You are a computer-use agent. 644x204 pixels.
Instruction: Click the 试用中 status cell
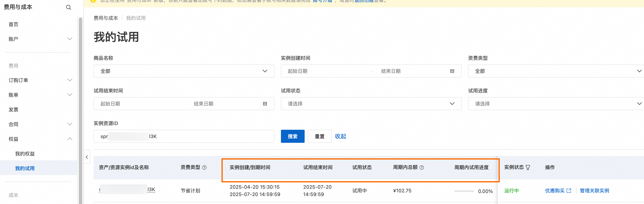360,191
